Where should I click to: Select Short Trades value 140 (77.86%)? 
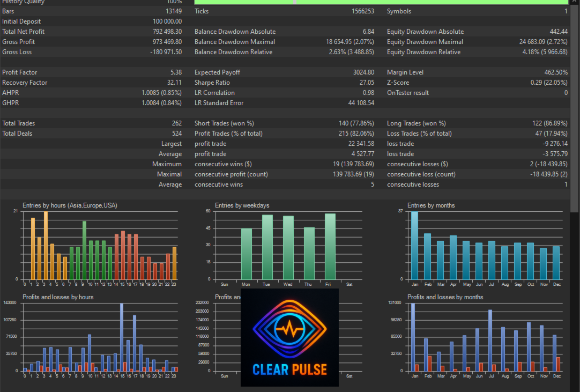pos(356,123)
